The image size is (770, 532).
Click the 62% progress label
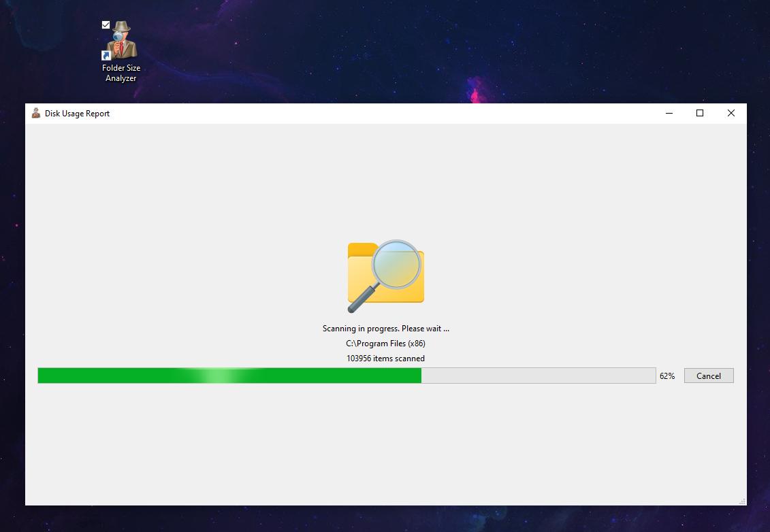pos(667,376)
